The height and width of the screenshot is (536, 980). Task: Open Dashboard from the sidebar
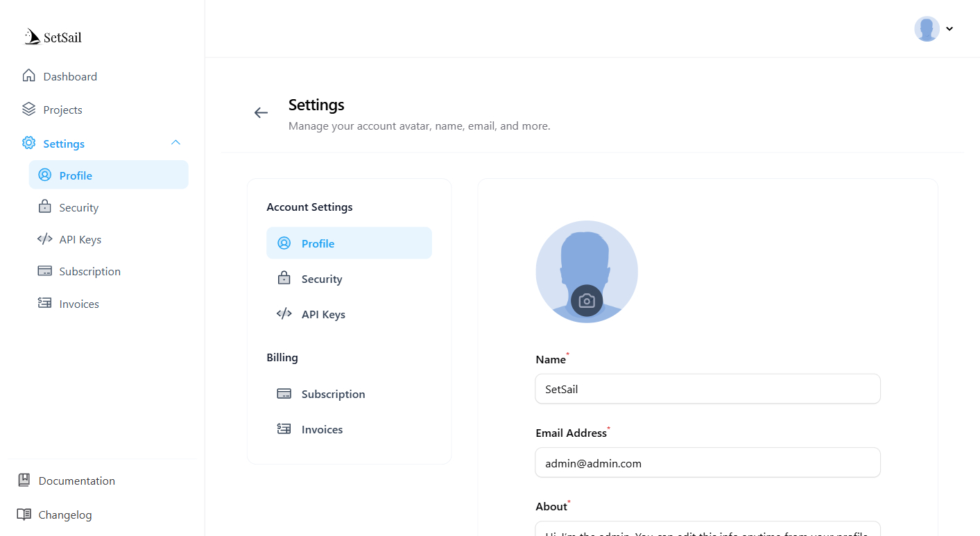click(x=70, y=76)
